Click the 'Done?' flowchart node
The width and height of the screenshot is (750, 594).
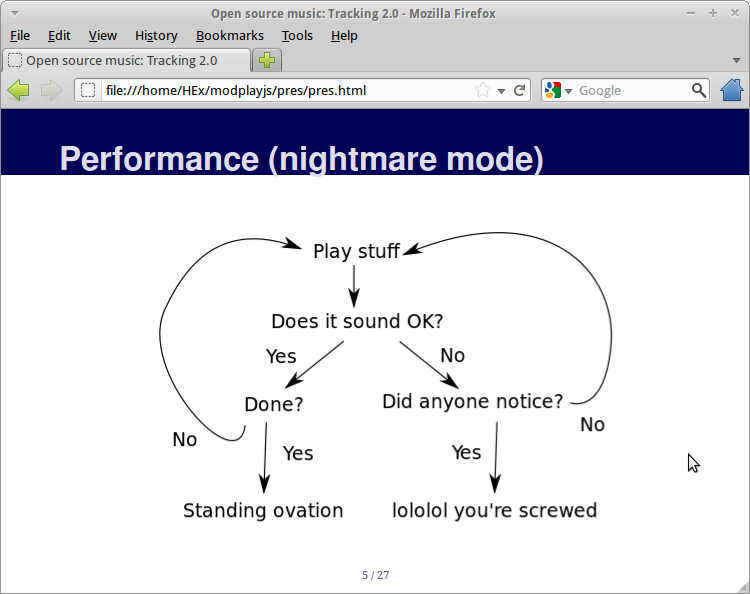click(274, 404)
